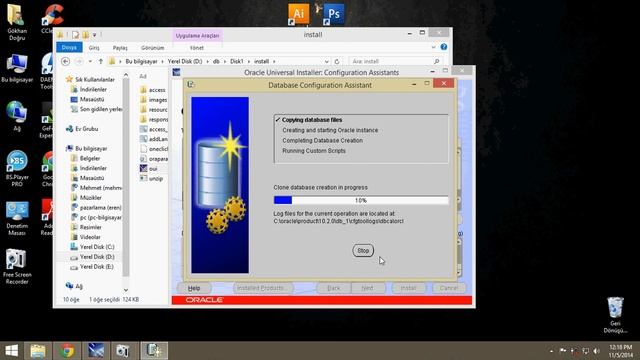The height and width of the screenshot is (360, 640).
Task: Open Installed Products in Oracle installer
Action: point(263,288)
